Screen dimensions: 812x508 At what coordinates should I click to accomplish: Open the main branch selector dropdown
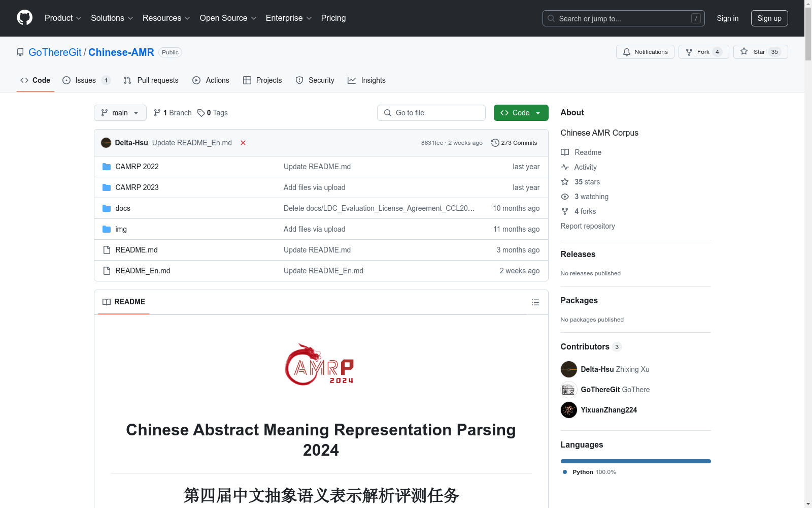click(x=120, y=113)
